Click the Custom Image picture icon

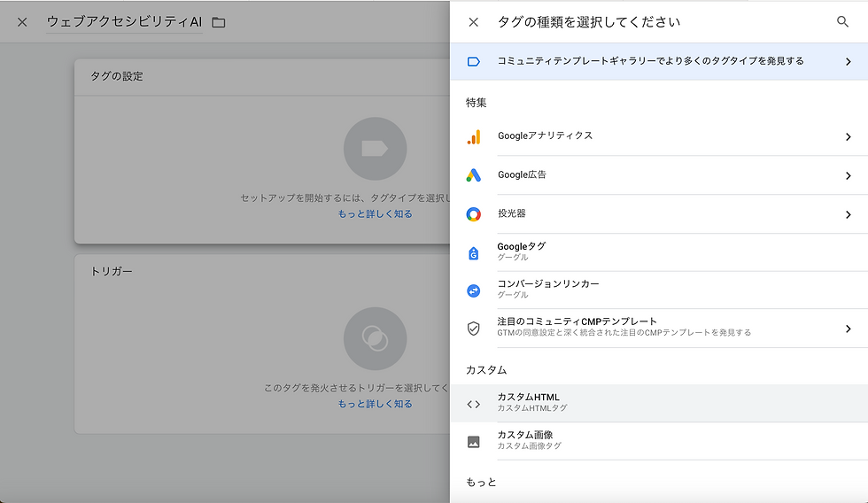(x=473, y=442)
